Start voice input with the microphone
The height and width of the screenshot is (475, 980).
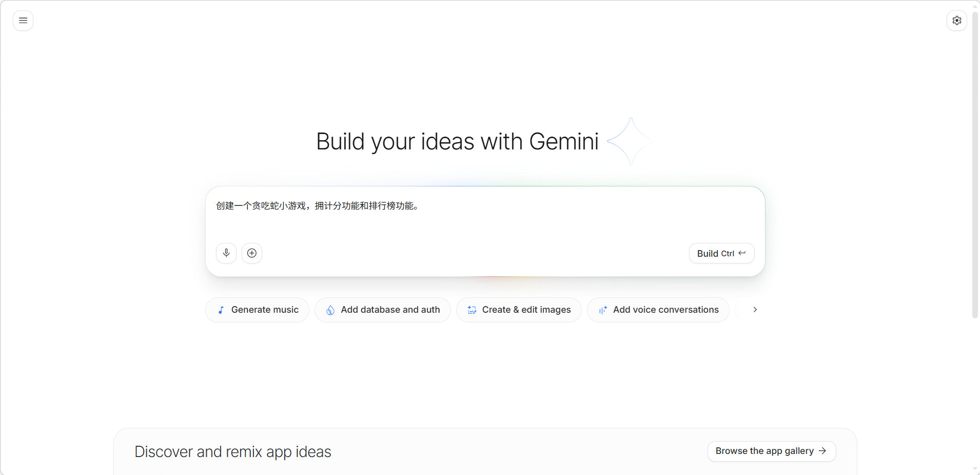(226, 253)
